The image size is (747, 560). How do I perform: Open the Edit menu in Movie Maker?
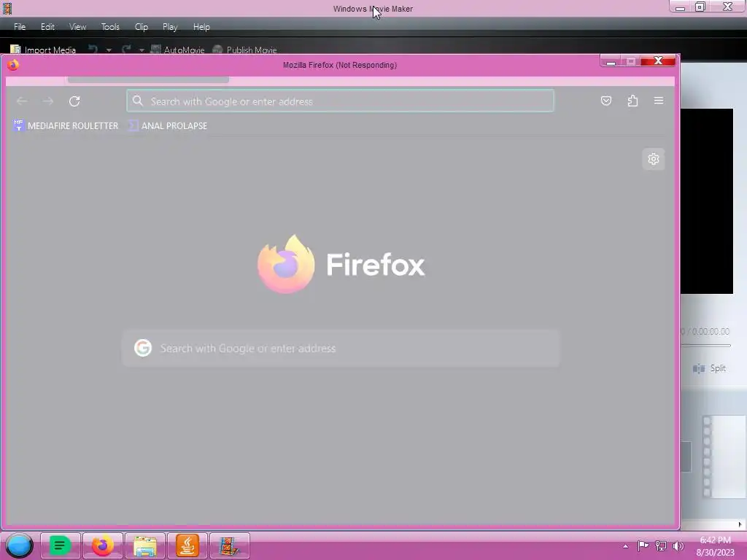click(x=47, y=27)
